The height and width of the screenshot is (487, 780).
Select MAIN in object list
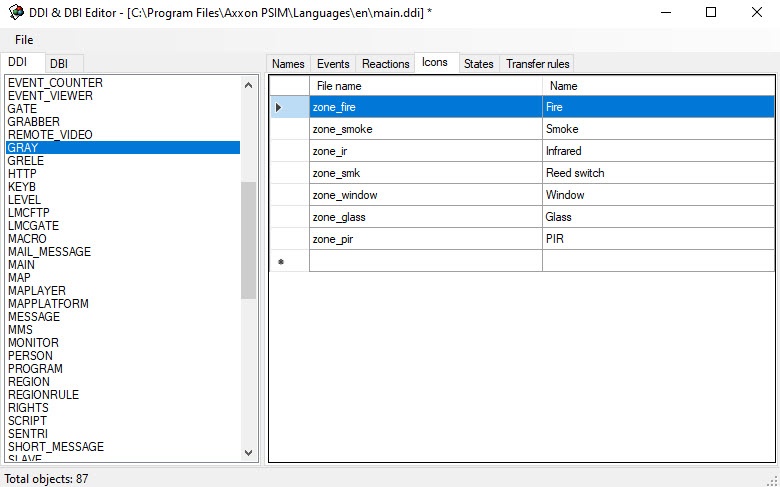pyautogui.click(x=123, y=265)
